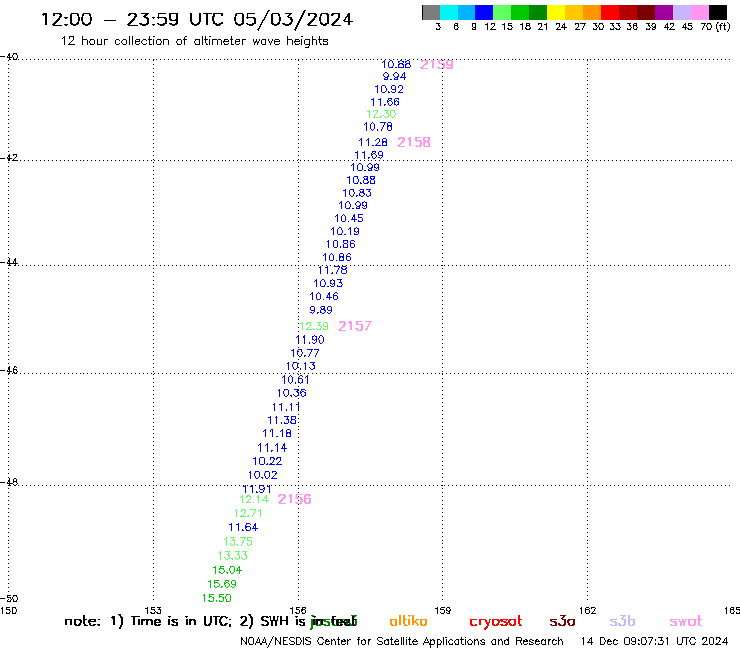The image size is (740, 650).
Task: Click the green wave height value 12.30
Action: (x=381, y=114)
